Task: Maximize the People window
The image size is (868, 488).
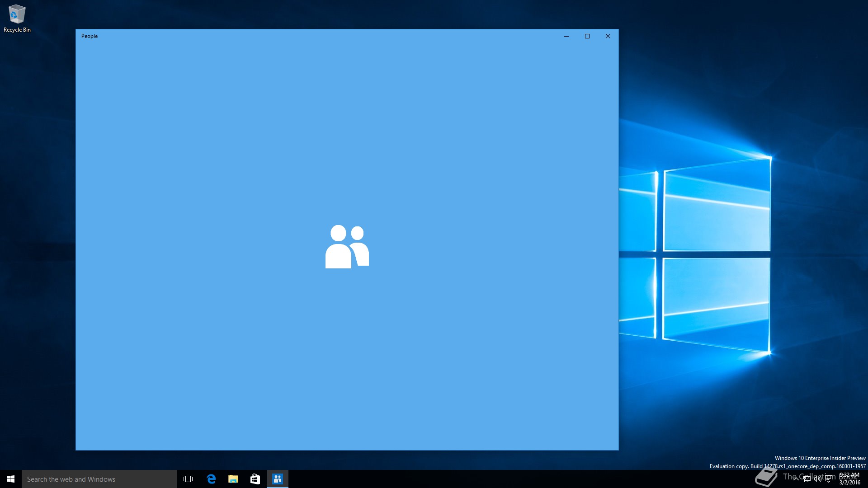Action: click(x=587, y=36)
